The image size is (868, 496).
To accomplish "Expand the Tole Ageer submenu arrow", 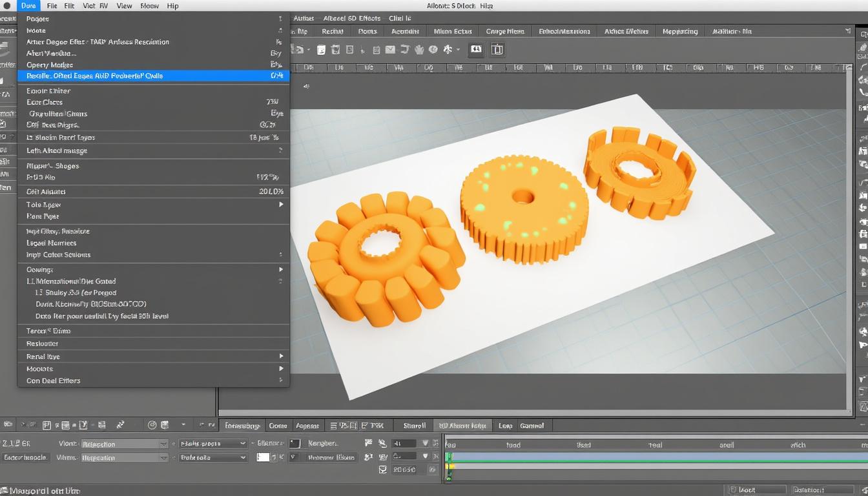I will [281, 204].
